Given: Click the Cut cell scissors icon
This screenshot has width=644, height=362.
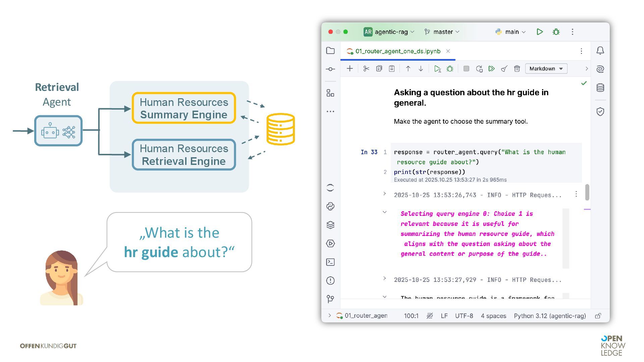Looking at the screenshot, I should [366, 69].
